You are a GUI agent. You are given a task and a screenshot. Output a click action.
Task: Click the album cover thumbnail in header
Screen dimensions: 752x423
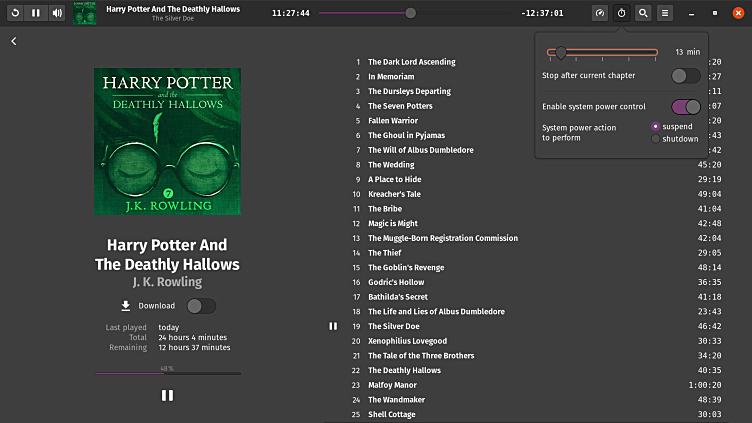(85, 13)
